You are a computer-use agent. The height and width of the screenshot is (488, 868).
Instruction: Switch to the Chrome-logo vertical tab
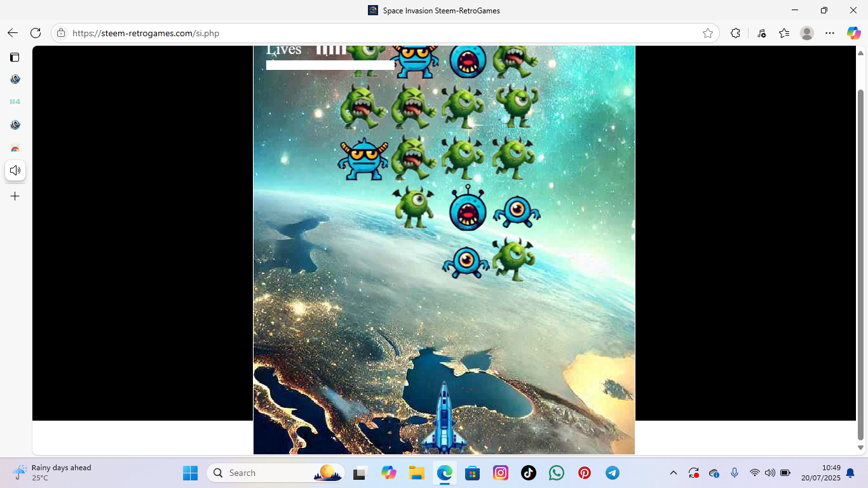(15, 147)
